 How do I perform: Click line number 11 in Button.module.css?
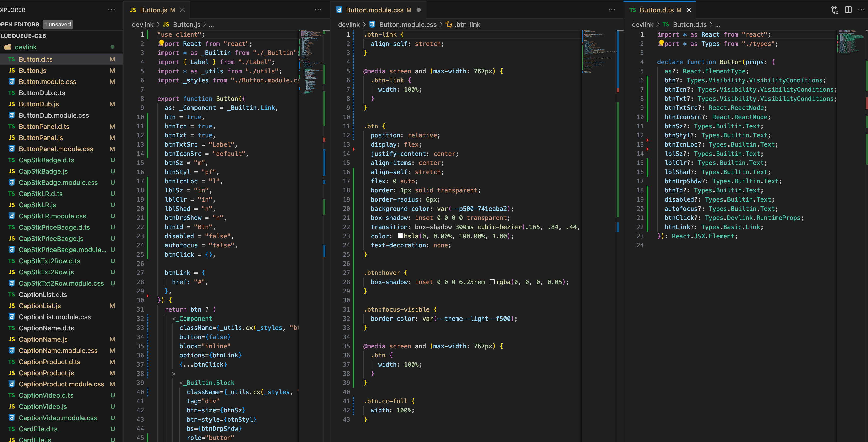click(346, 126)
